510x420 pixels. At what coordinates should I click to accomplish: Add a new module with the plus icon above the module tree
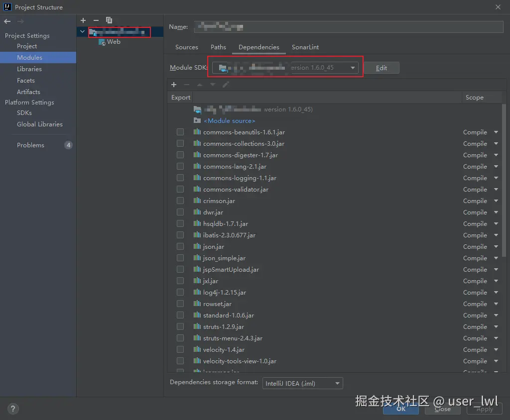pyautogui.click(x=83, y=20)
